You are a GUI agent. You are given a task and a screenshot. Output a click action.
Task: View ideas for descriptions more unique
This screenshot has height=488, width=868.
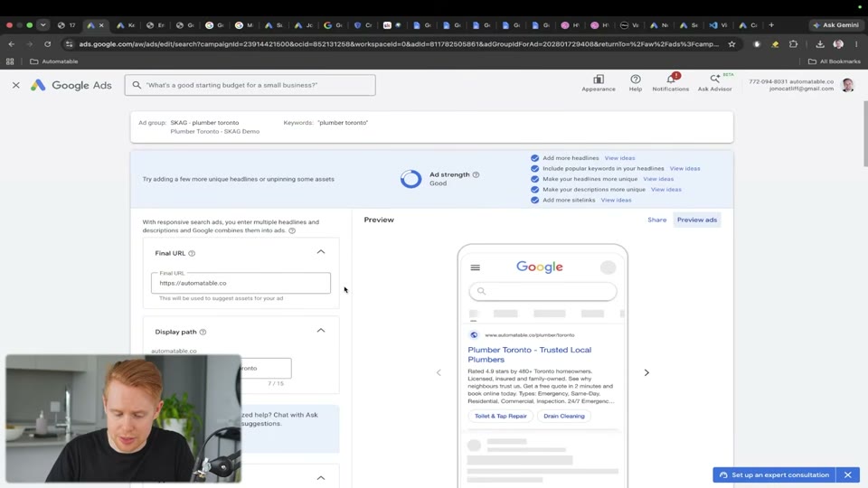pyautogui.click(x=666, y=190)
